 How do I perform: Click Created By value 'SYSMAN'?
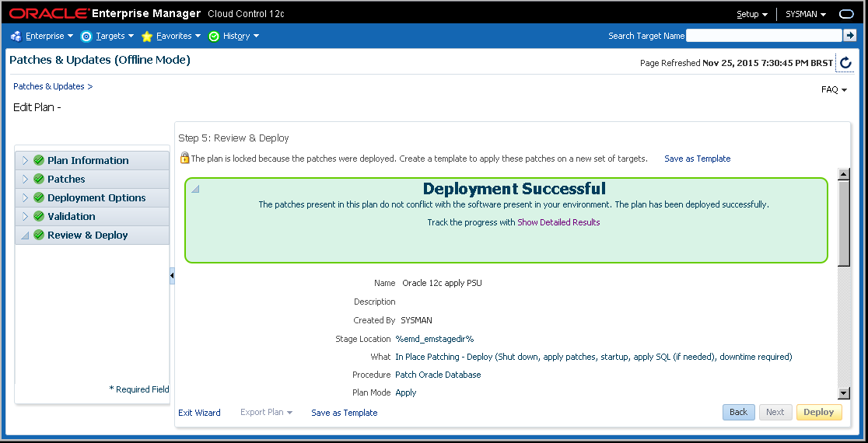(416, 320)
